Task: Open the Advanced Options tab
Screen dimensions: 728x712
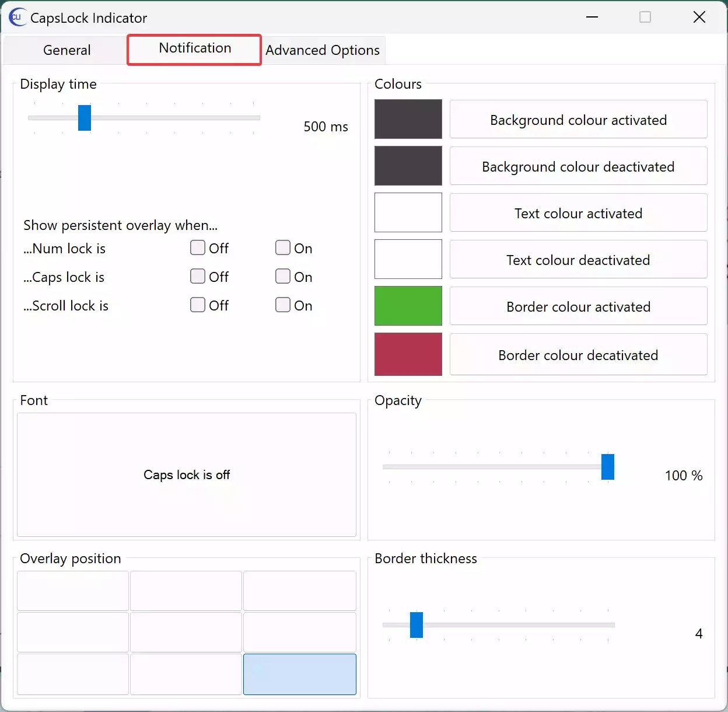Action: click(323, 50)
